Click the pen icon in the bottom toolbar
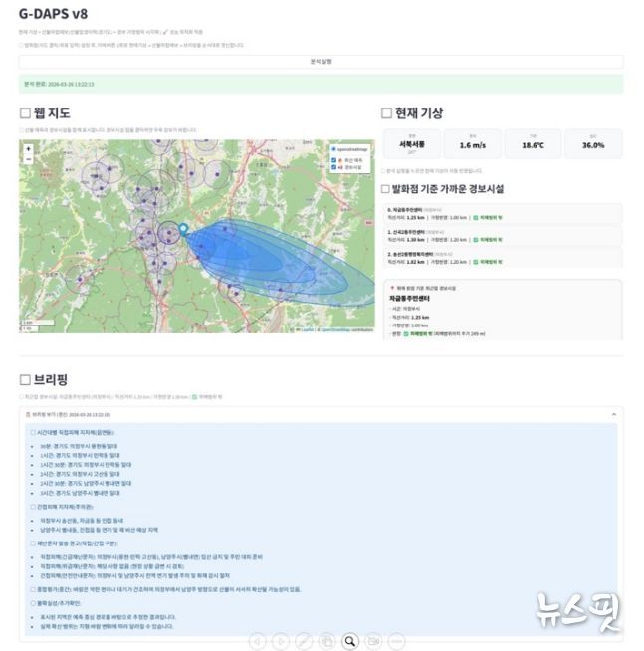Image resolution: width=644 pixels, height=651 pixels. pyautogui.click(x=304, y=641)
